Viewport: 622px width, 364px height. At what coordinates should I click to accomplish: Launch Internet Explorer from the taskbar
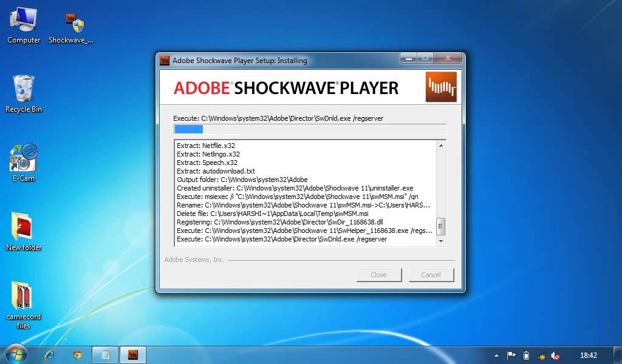click(50, 355)
